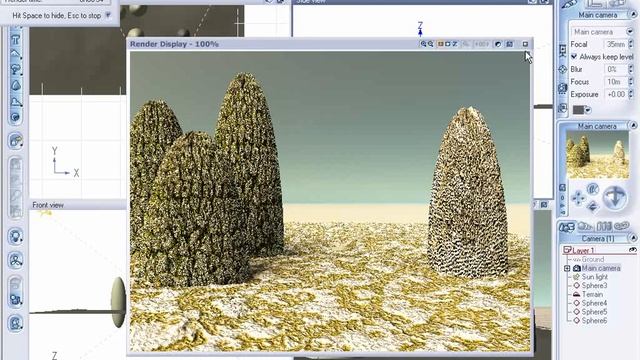Image resolution: width=640 pixels, height=360 pixels.
Task: Click the Exposure +0.00 input field
Action: click(616, 94)
